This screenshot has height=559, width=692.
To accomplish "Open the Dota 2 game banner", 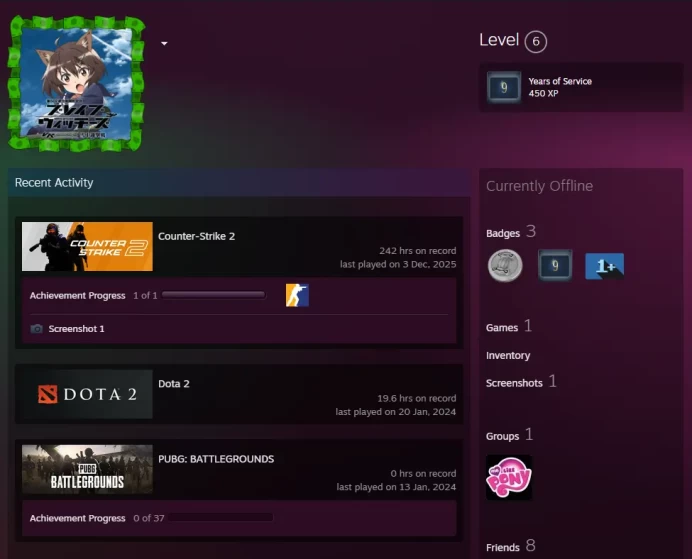I will [x=87, y=394].
